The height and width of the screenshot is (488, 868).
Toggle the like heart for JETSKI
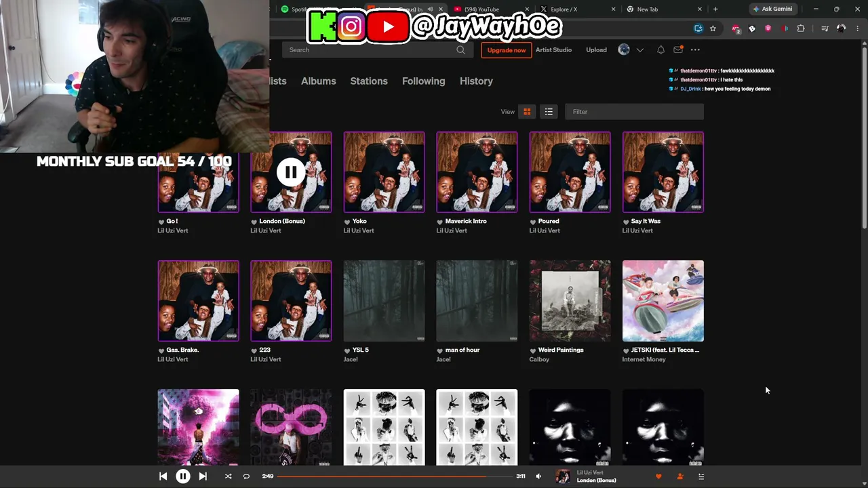coord(626,350)
